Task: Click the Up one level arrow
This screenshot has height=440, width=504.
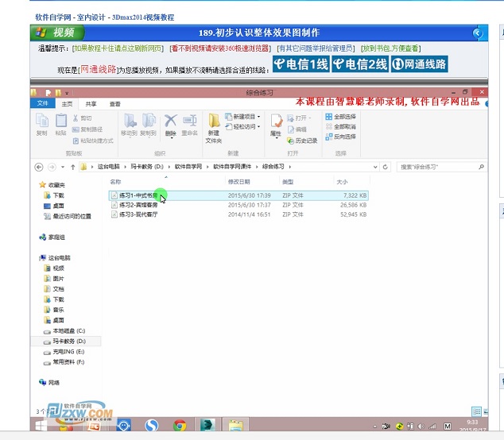Action: point(73,167)
